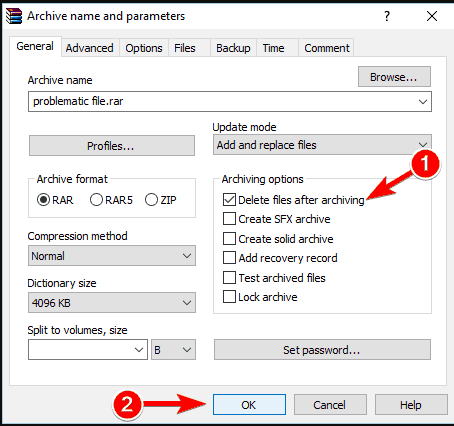Confirm with the OK button
Viewport: 454px width, 426px height.
coord(249,405)
